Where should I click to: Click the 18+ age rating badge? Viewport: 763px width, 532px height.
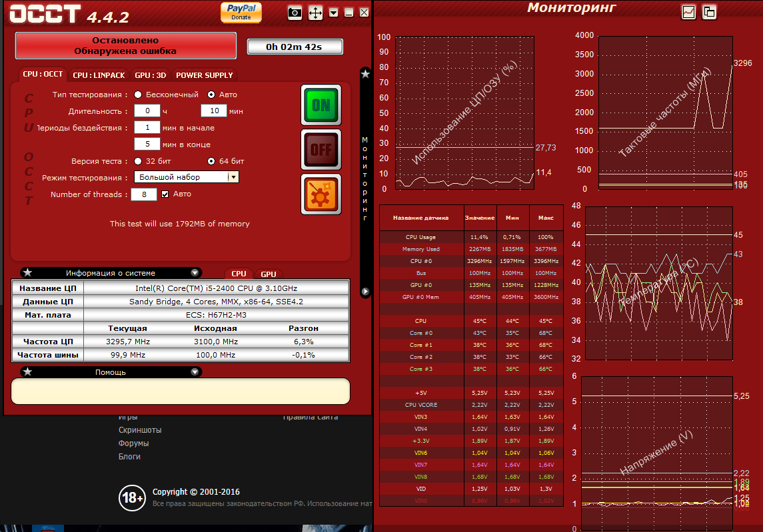tap(132, 497)
